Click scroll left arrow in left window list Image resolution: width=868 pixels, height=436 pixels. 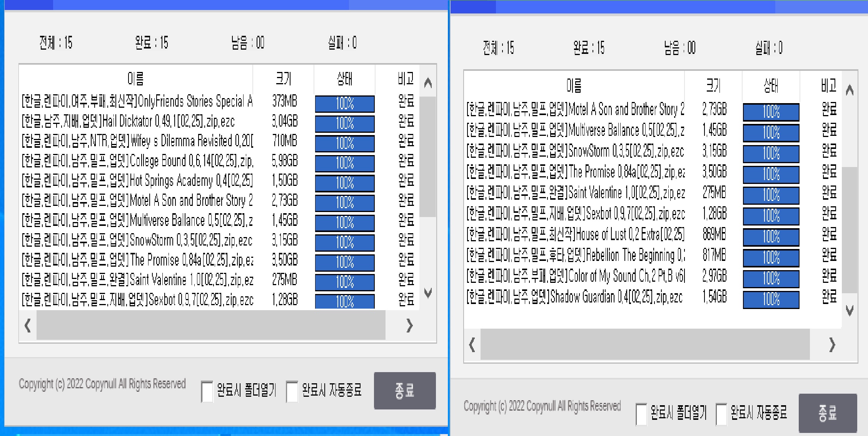pyautogui.click(x=28, y=326)
